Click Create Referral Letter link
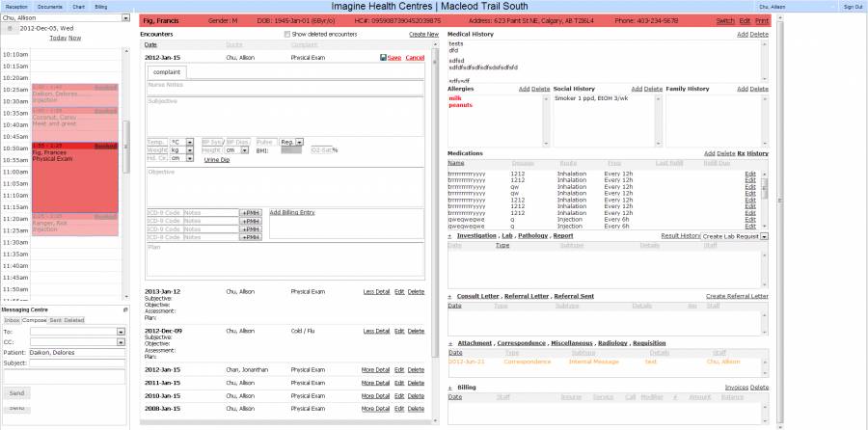 click(x=738, y=296)
